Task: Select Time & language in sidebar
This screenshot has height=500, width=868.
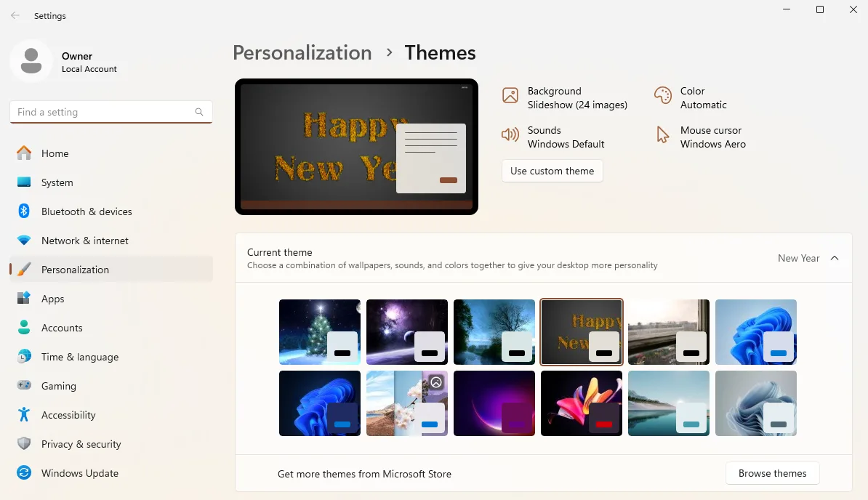Action: tap(79, 357)
